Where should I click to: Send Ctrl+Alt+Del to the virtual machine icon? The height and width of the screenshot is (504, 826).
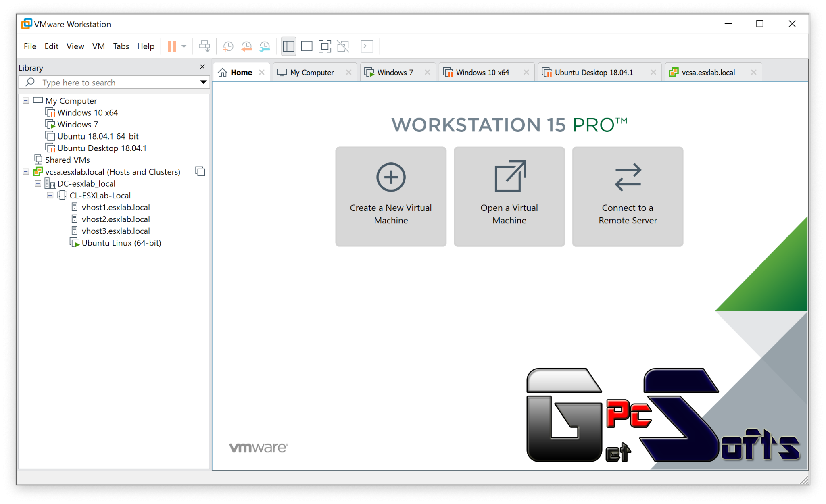(x=204, y=46)
